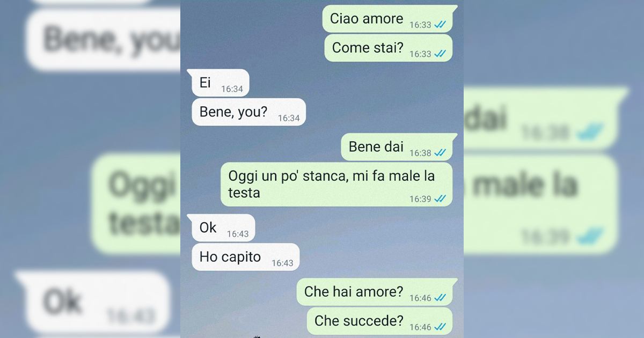This screenshot has height=338, width=644.
Task: Click the 16:34 timestamp on 'Bene, you?'
Action: (x=289, y=118)
